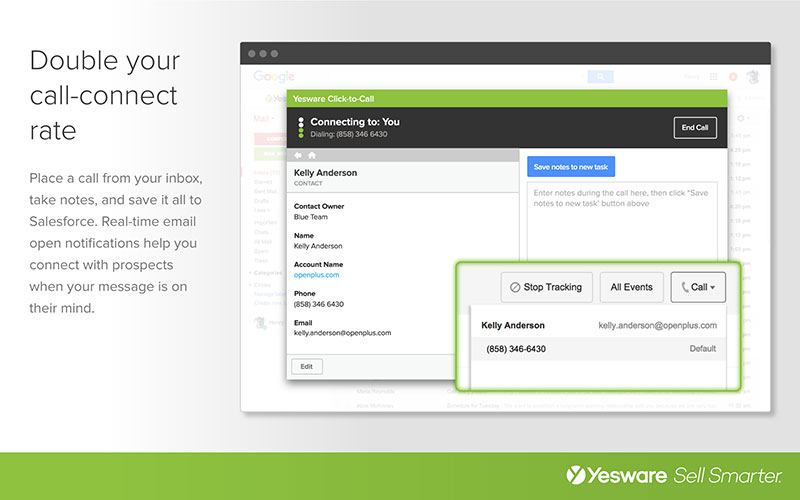Click the blue Google search icon
This screenshot has height=500, width=800.
pos(600,76)
